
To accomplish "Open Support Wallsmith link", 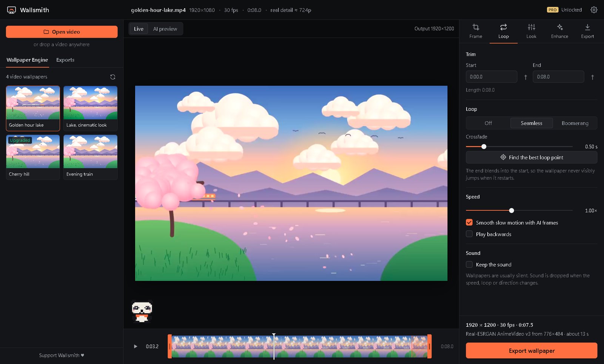I will tap(62, 355).
